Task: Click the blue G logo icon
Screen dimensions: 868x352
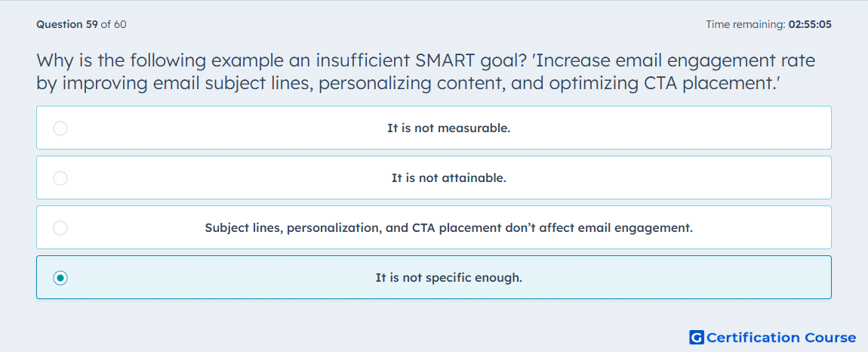Action: [697, 337]
